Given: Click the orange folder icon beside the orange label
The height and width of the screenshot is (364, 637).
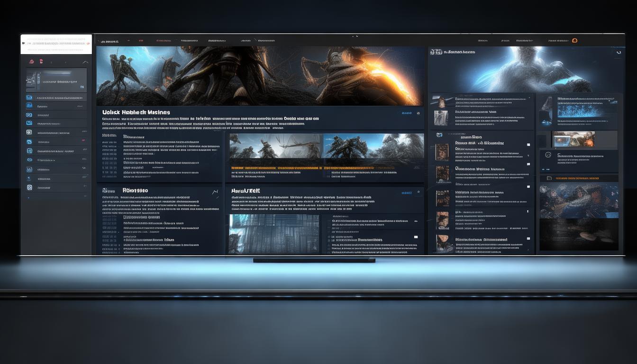Looking at the screenshot, I should point(549,178).
